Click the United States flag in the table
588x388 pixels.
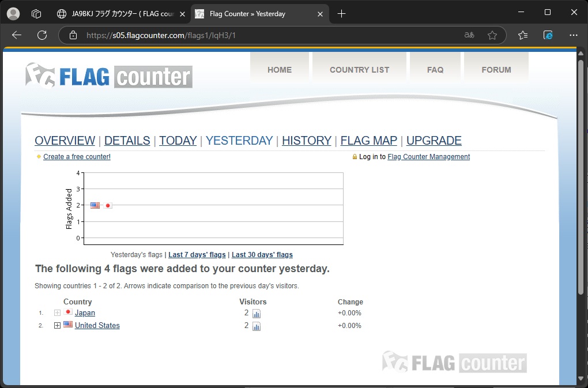pos(68,325)
